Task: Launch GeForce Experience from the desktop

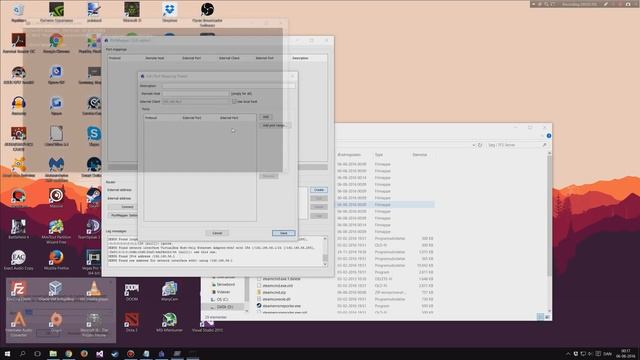Action: pyautogui.click(x=56, y=12)
